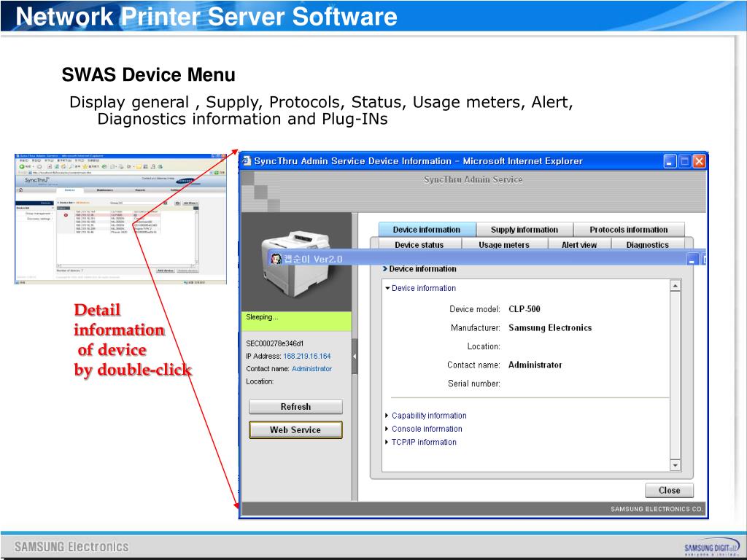
Task: Click the scroll up arrow in the information panel
Action: point(675,286)
